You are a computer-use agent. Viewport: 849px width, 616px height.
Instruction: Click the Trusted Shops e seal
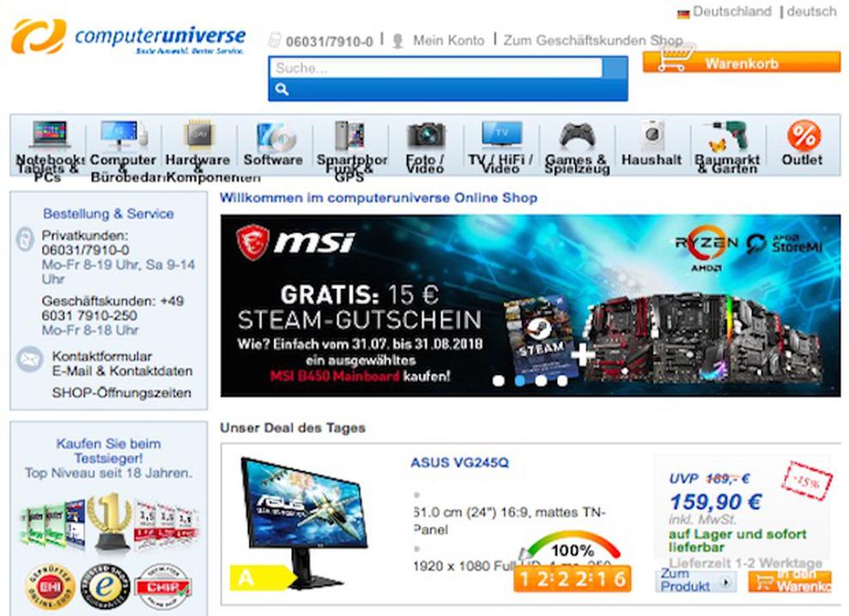point(105,587)
